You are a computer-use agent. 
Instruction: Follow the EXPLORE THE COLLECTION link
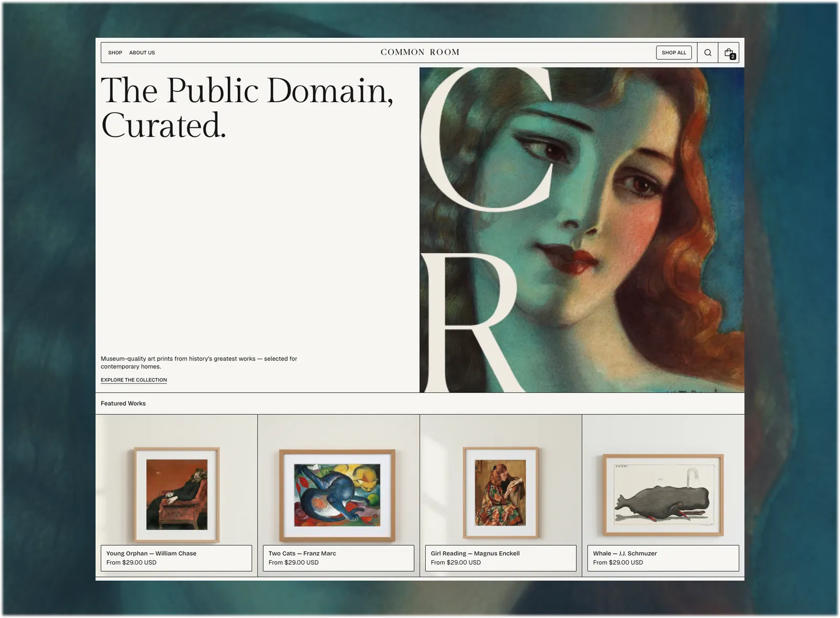click(x=134, y=380)
